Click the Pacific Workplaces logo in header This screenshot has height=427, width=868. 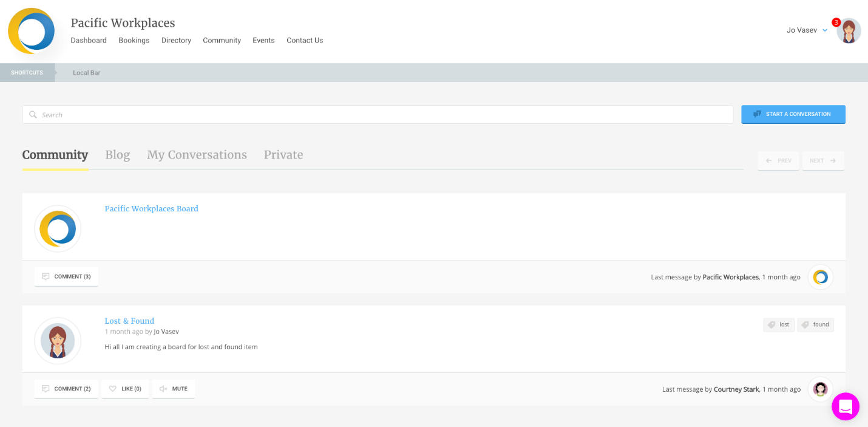32,31
